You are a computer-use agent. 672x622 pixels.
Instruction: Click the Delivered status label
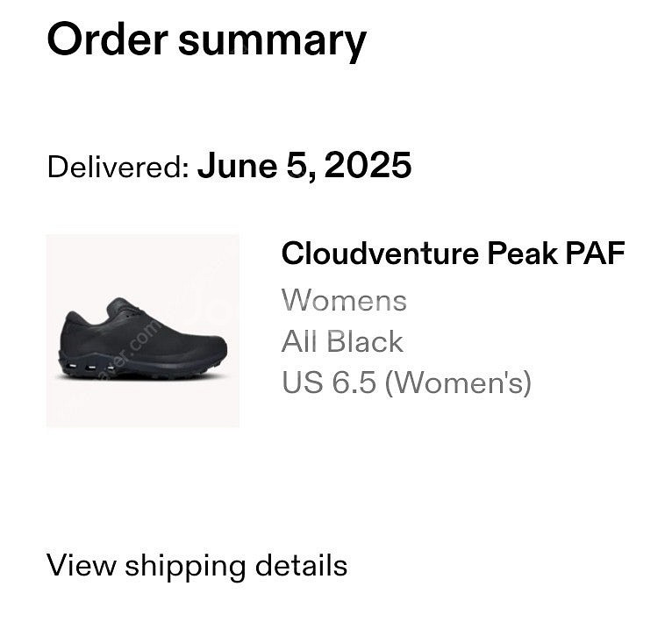118,167
